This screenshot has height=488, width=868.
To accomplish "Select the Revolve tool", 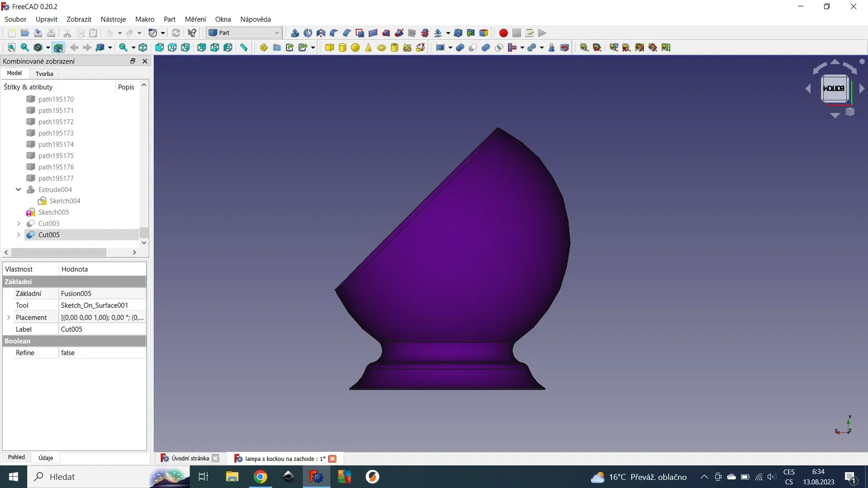I will coord(308,33).
